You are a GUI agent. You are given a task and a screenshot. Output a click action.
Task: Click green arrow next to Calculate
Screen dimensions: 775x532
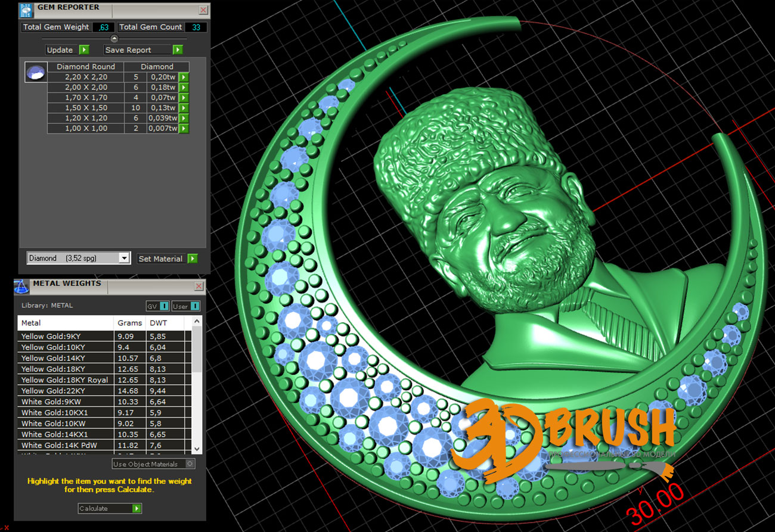click(x=137, y=509)
